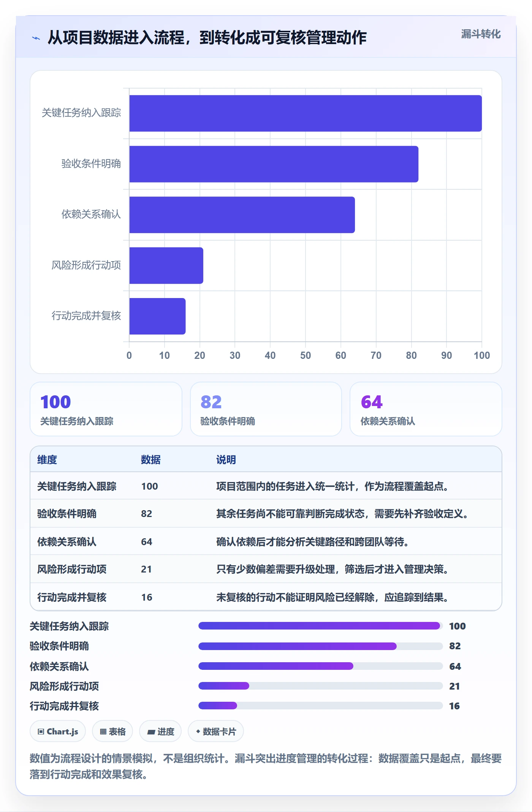The height and width of the screenshot is (812, 532).
Task: Click the 依赖关系确认 chart bar
Action: 242,215
